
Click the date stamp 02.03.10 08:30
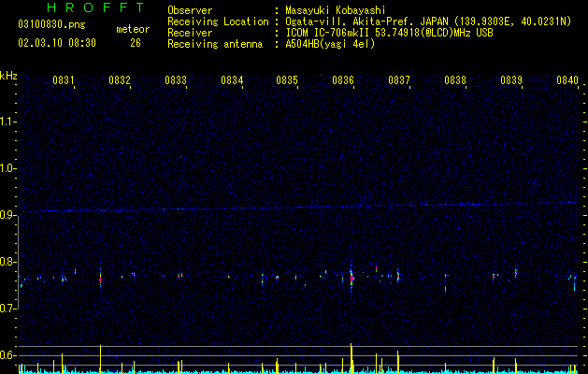(57, 43)
